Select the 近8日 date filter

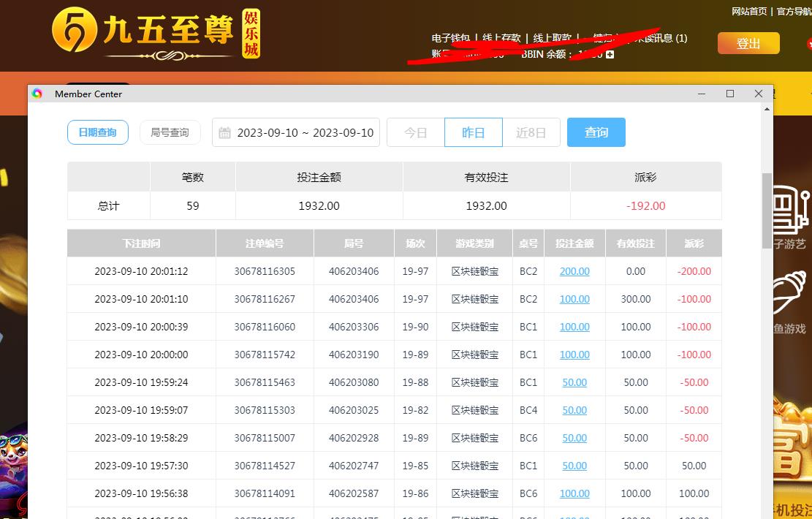coord(531,132)
